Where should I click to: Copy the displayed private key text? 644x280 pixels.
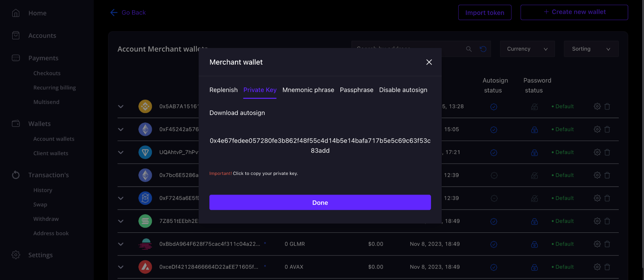point(320,145)
